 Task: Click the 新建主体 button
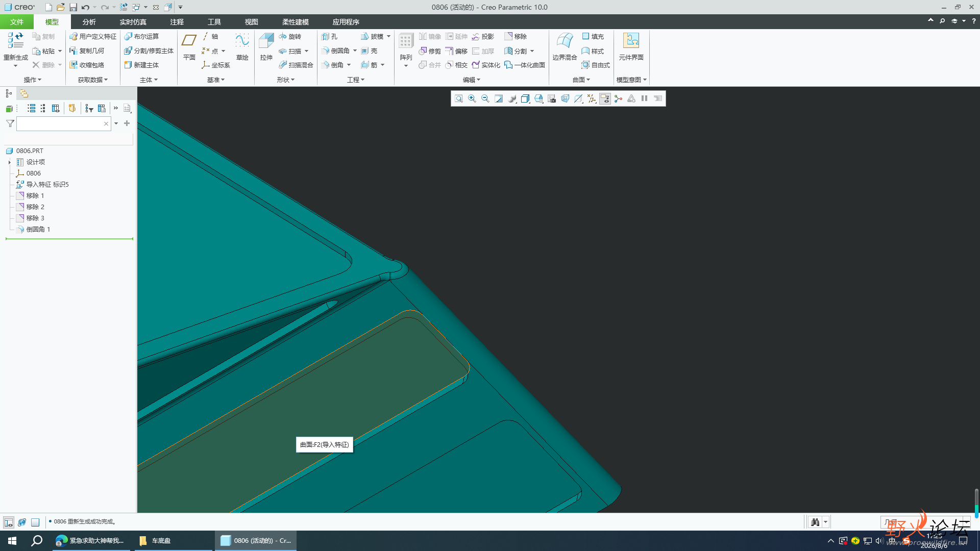click(x=141, y=65)
